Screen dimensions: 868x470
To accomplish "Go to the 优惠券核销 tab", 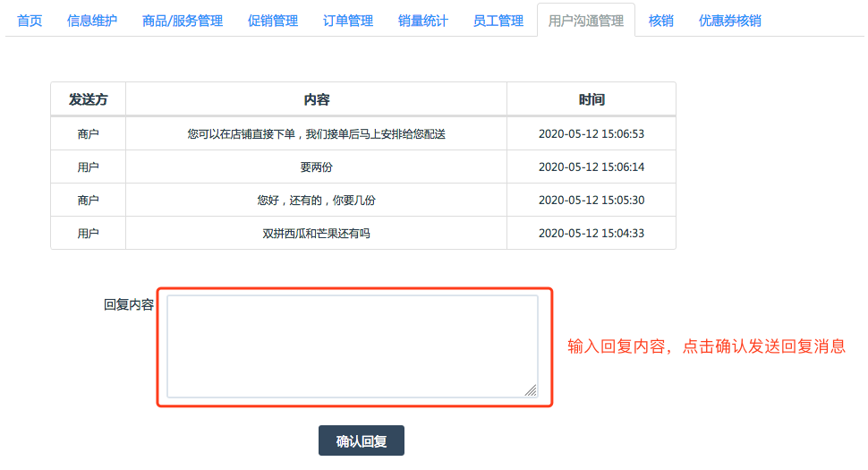I will pos(729,21).
